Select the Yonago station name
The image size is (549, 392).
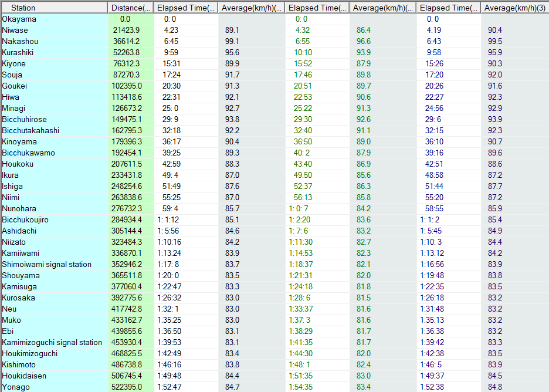point(16,387)
